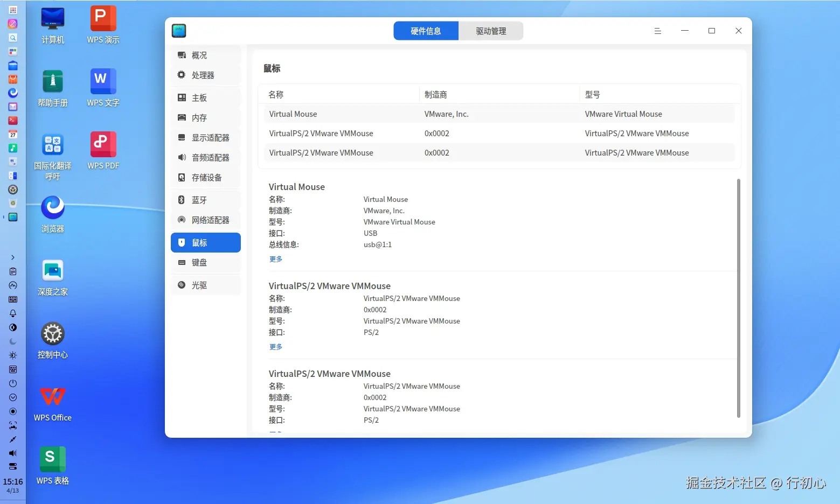Click the device manager logo in title bar
This screenshot has width=840, height=504.
(179, 31)
